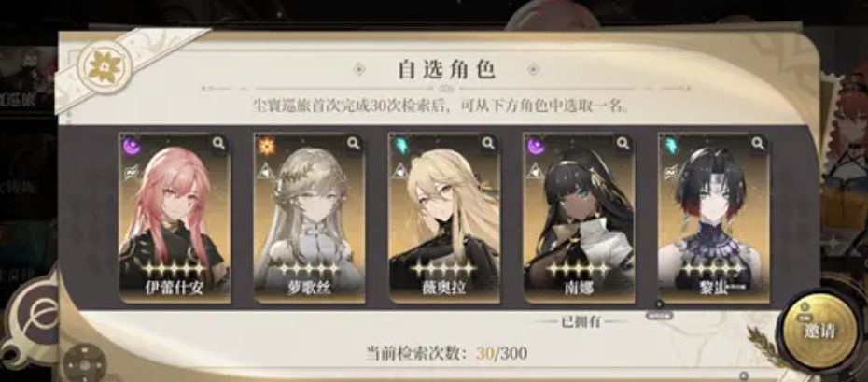
Task: Open magnifier details on 萝歌丝 card
Action: coord(353,144)
